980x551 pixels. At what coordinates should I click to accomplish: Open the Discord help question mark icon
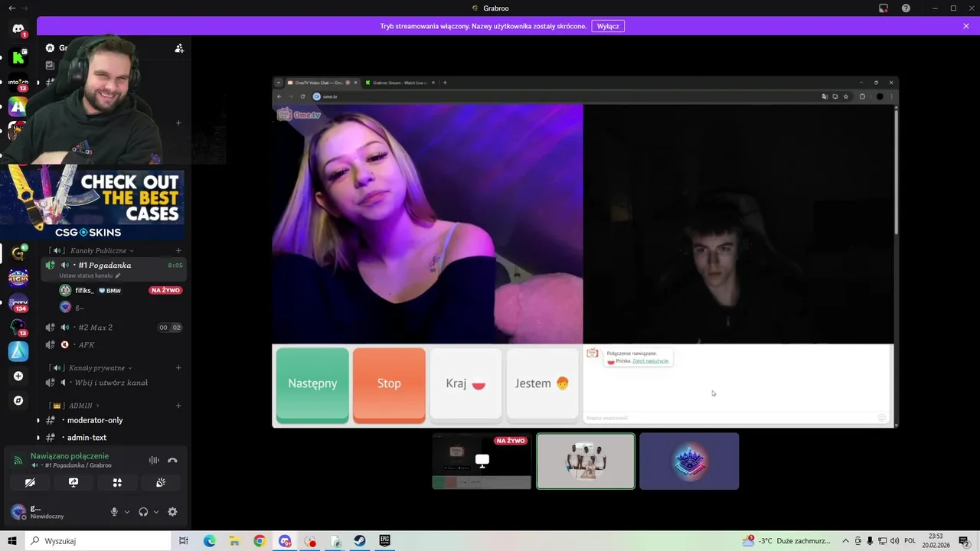point(906,8)
